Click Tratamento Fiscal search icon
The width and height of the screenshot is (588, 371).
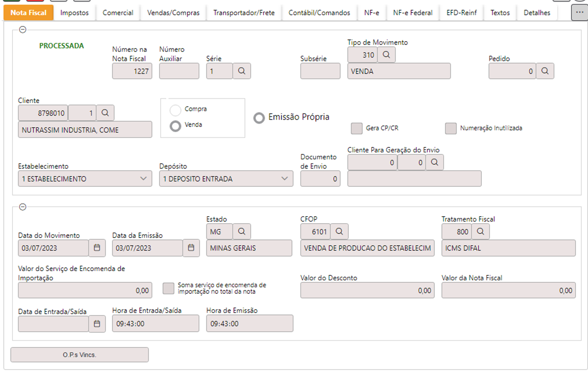[480, 231]
